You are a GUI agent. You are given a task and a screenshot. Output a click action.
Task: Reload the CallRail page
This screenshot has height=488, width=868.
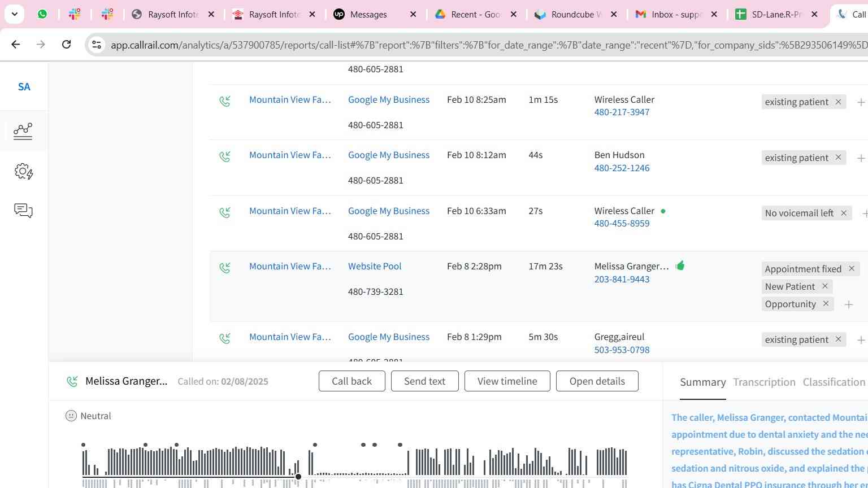click(x=66, y=44)
